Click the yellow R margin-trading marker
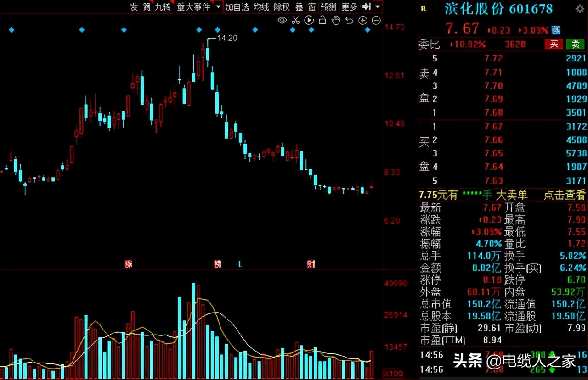Viewport: 588px width, 380px height. coord(423,9)
